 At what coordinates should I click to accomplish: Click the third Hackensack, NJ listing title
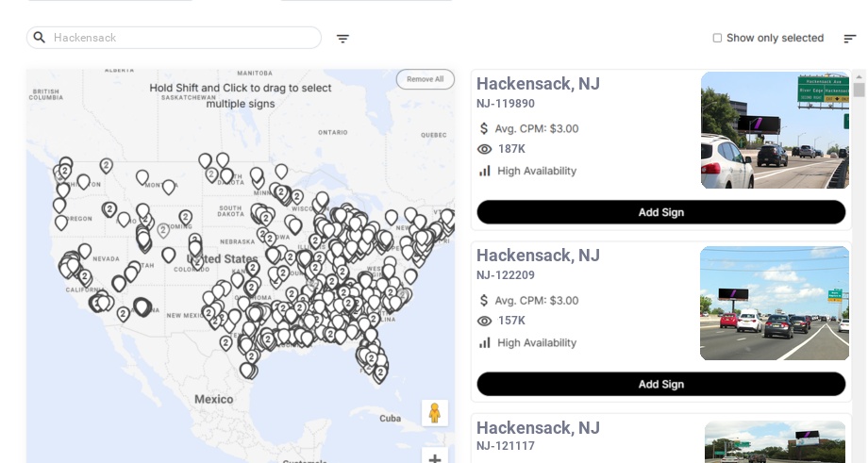(x=538, y=428)
